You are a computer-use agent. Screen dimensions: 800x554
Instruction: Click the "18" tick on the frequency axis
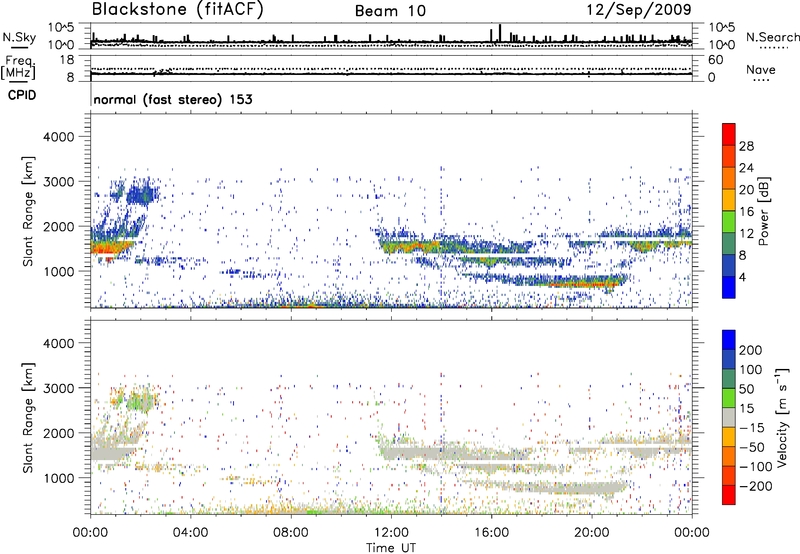click(67, 60)
